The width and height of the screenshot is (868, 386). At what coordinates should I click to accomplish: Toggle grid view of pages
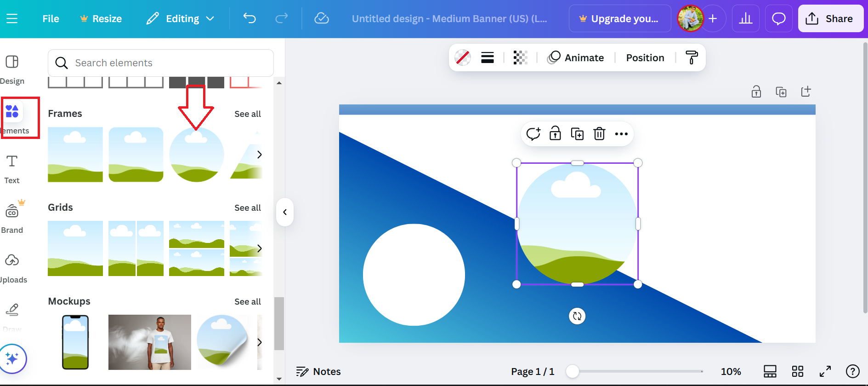point(798,371)
